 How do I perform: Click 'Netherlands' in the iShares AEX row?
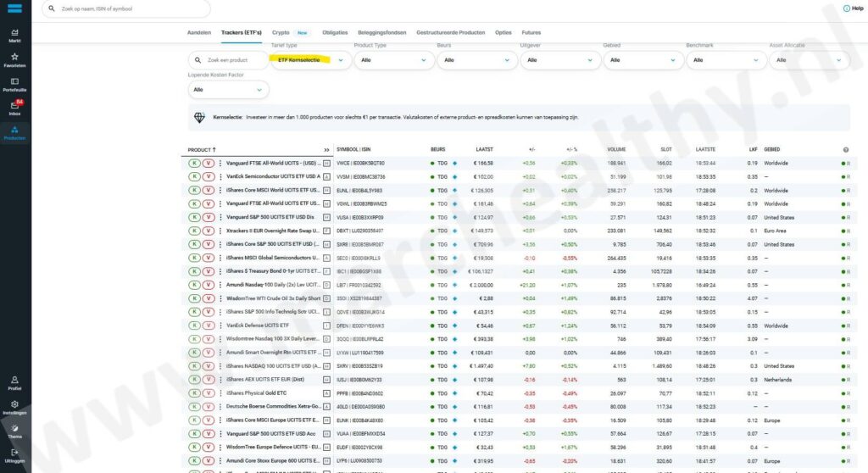778,380
